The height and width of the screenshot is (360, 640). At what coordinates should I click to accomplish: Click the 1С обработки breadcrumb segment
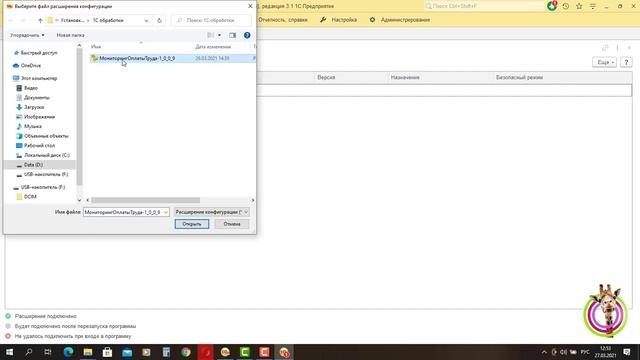108,20
